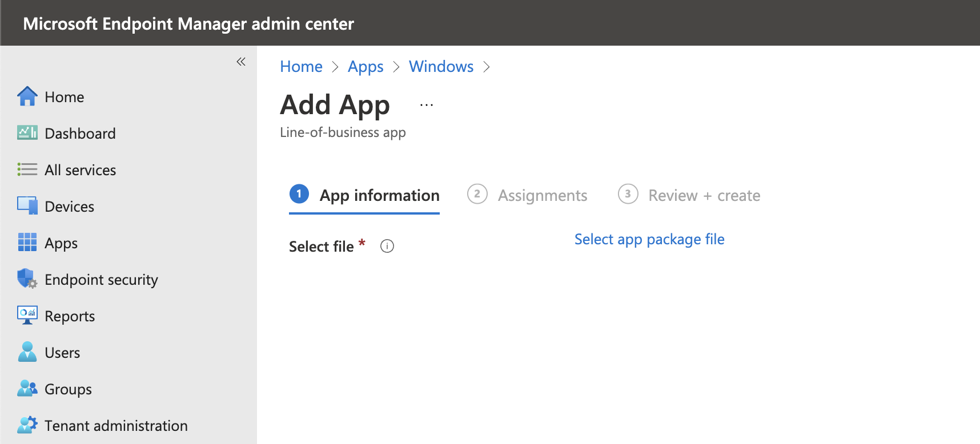980x444 pixels.
Task: Switch to the Assignments step tab
Action: coord(527,195)
